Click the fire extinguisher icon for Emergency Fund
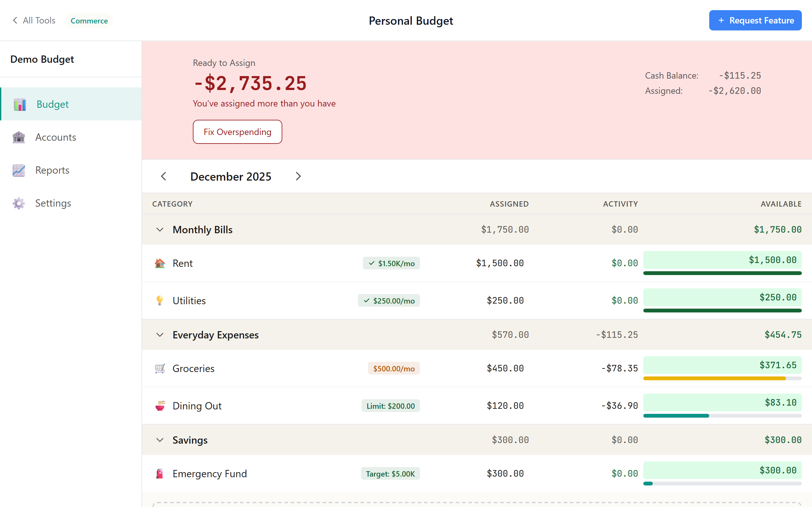 (160, 473)
